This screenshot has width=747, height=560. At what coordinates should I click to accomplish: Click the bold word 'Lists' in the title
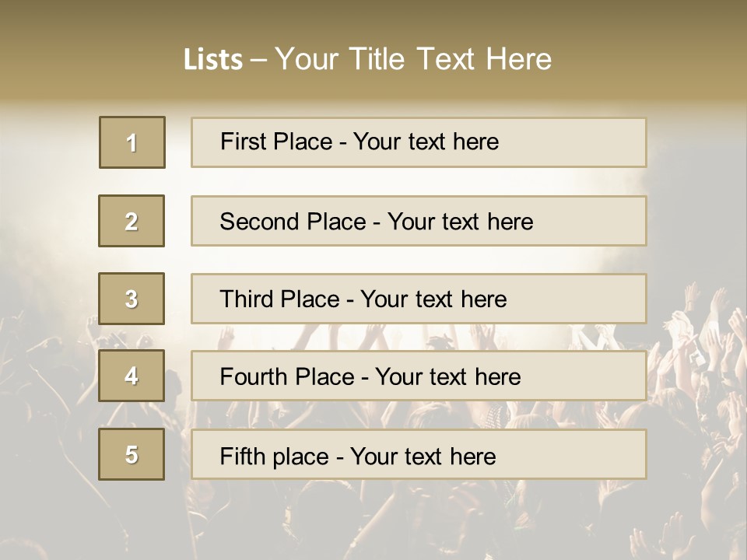pos(213,60)
